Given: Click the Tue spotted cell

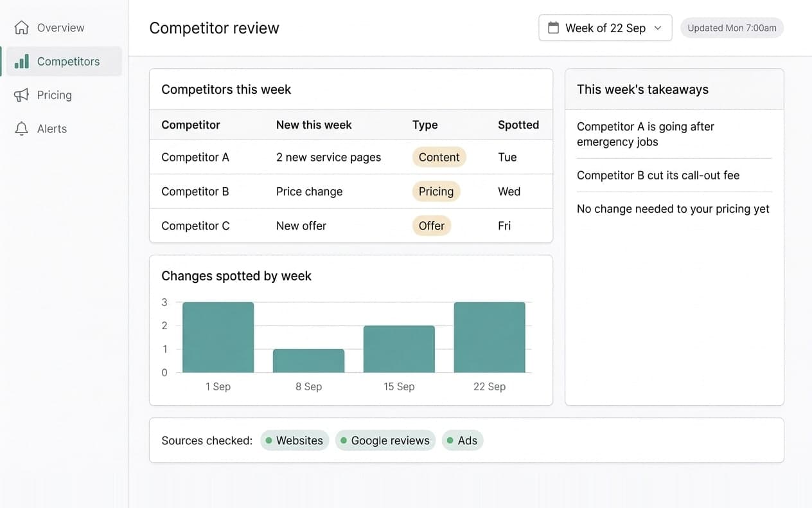Looking at the screenshot, I should point(507,157).
